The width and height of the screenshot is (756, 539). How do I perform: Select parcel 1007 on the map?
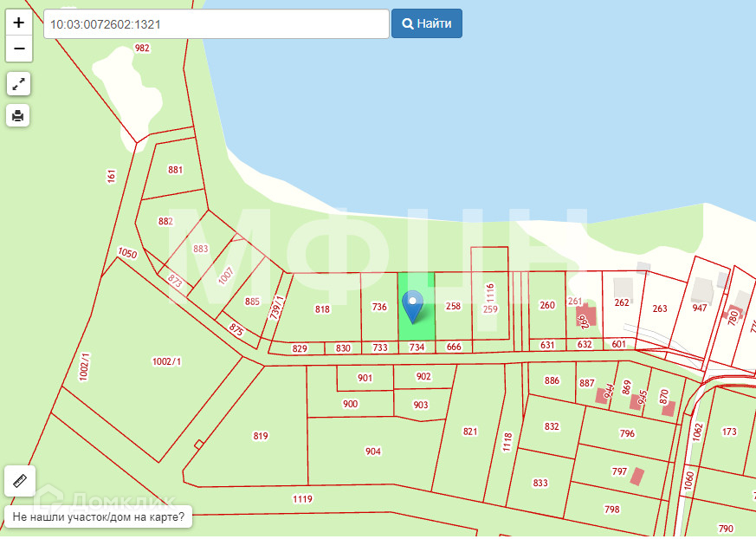coord(226,276)
